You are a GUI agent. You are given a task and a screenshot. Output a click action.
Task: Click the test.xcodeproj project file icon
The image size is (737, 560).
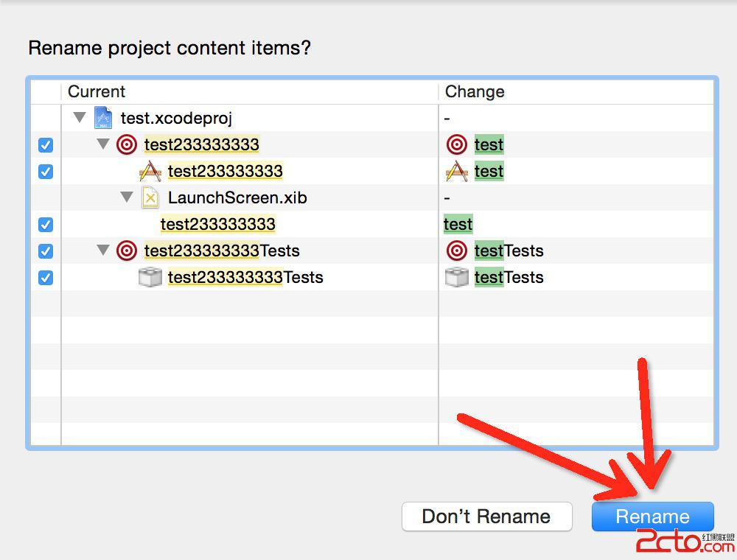(x=103, y=118)
